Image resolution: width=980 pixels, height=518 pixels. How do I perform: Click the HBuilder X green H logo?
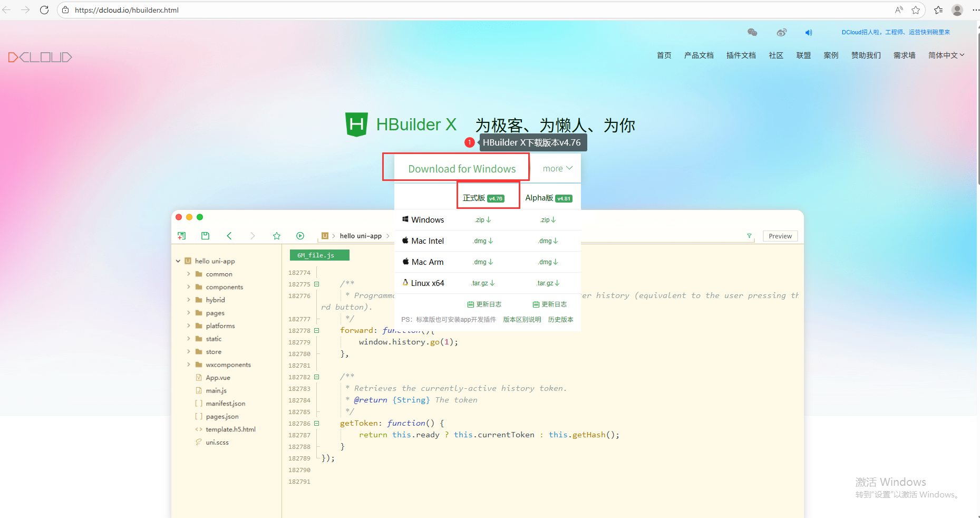[x=356, y=124]
